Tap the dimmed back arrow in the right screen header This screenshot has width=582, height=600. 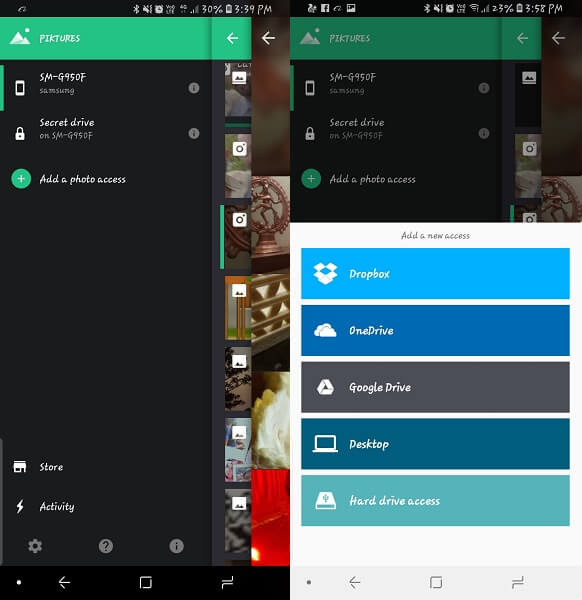[522, 38]
